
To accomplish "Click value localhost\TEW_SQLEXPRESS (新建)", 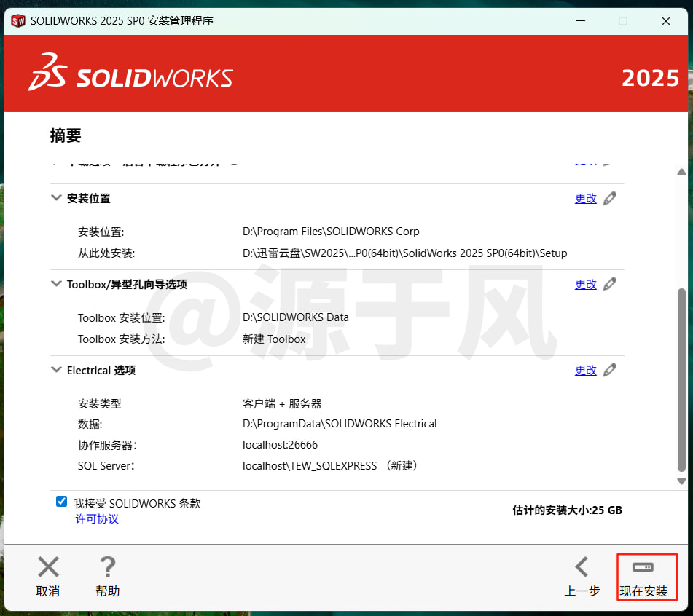I will pyautogui.click(x=329, y=466).
